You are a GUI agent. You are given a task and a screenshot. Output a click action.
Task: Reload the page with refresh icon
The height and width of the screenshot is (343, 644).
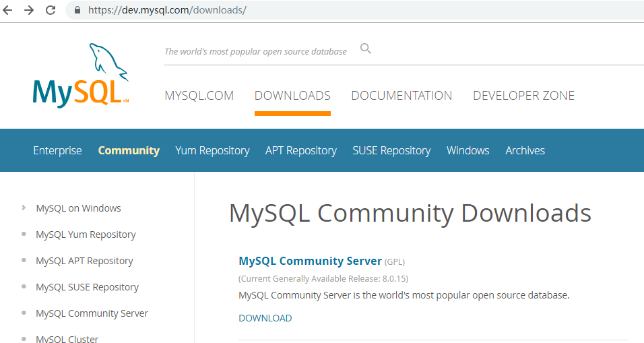pos(51,10)
